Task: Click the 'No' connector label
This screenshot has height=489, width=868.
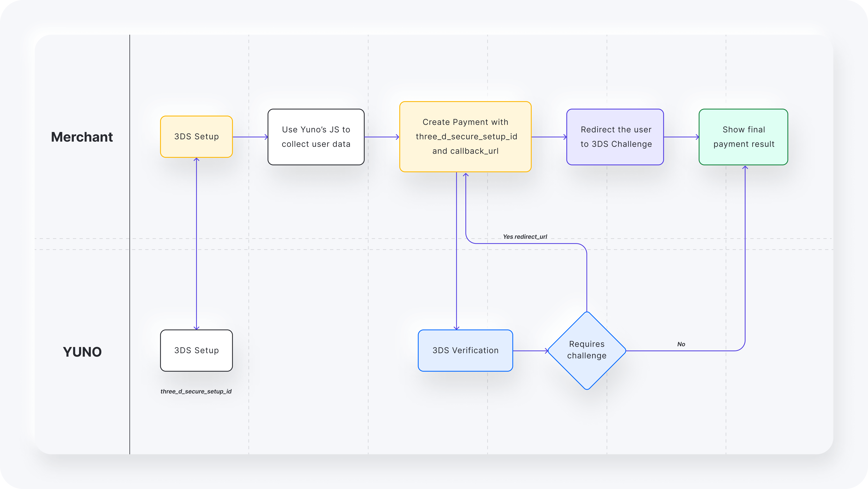Action: (x=681, y=344)
